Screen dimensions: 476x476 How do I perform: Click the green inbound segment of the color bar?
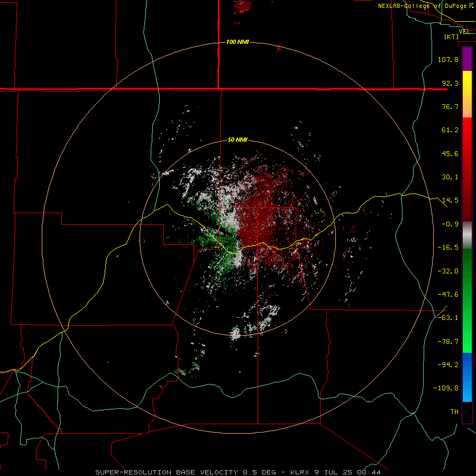click(x=467, y=300)
